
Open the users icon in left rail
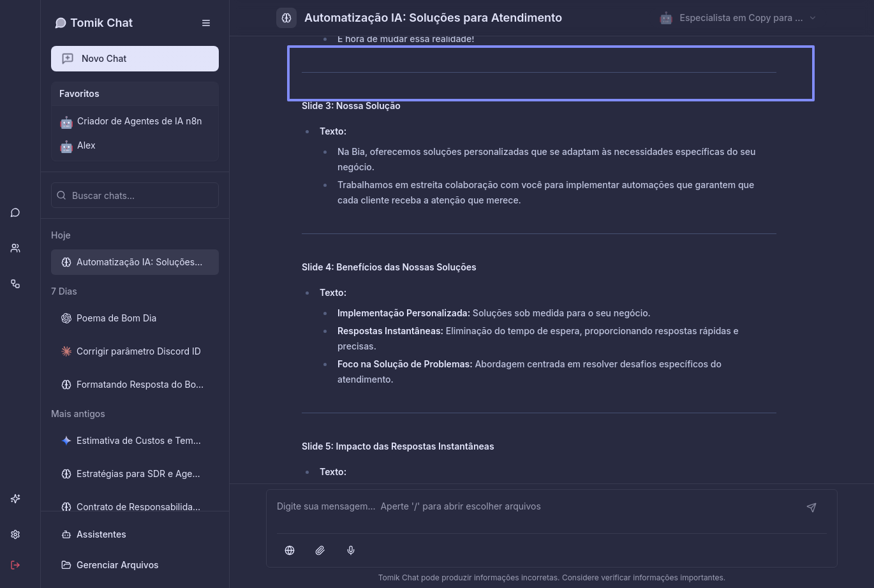[15, 248]
